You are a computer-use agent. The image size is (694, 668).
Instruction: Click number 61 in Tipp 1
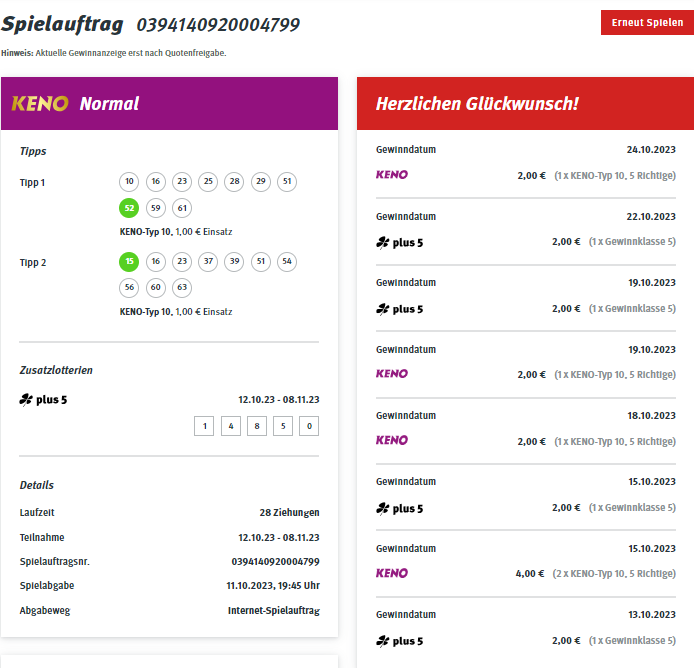pos(182,208)
